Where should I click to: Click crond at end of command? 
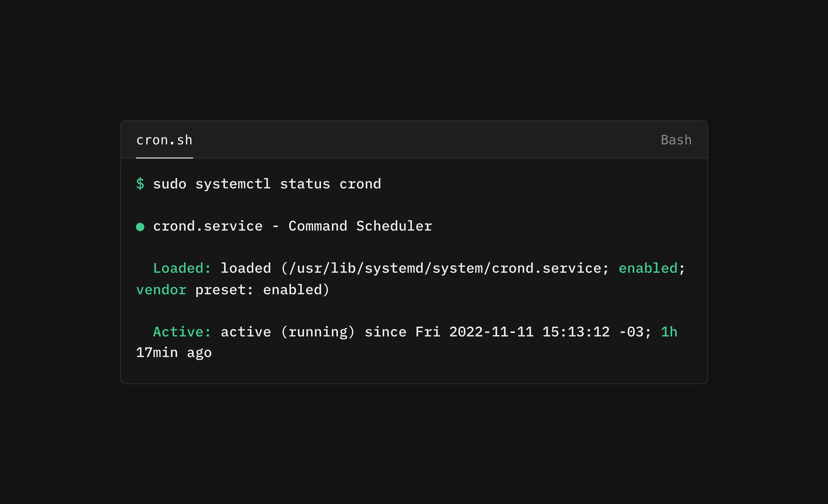pos(360,184)
